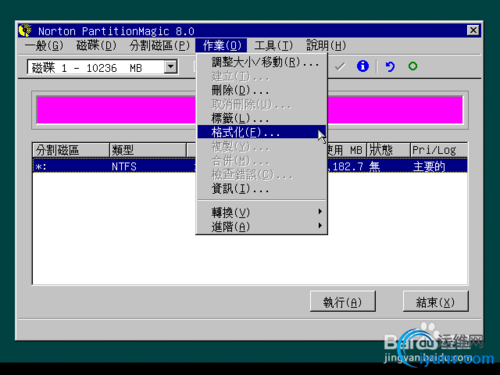Image resolution: width=500 pixels, height=375 pixels.
Task: Choose 資訊(I)... menu entry
Action: click(x=262, y=189)
